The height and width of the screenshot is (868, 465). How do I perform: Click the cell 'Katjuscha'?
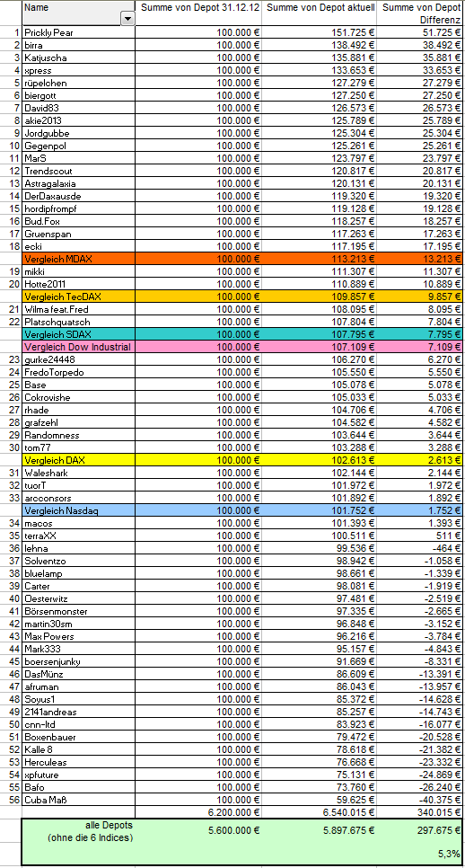pyautogui.click(x=78, y=58)
